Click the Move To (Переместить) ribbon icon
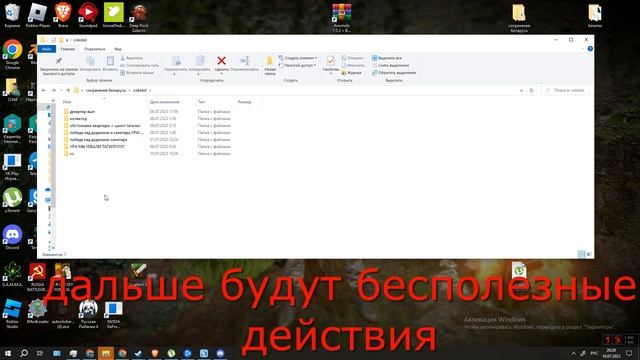Screen dimensions: 640x360 (x=176, y=61)
